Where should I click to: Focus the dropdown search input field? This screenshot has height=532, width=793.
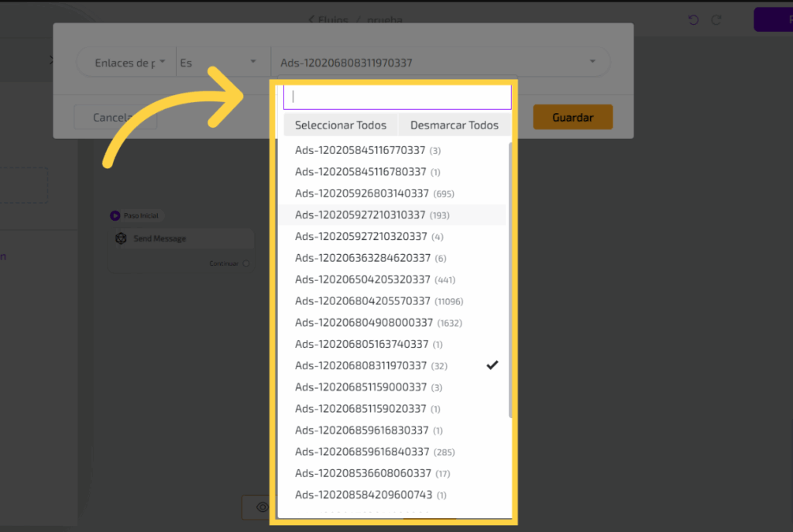[x=397, y=97]
